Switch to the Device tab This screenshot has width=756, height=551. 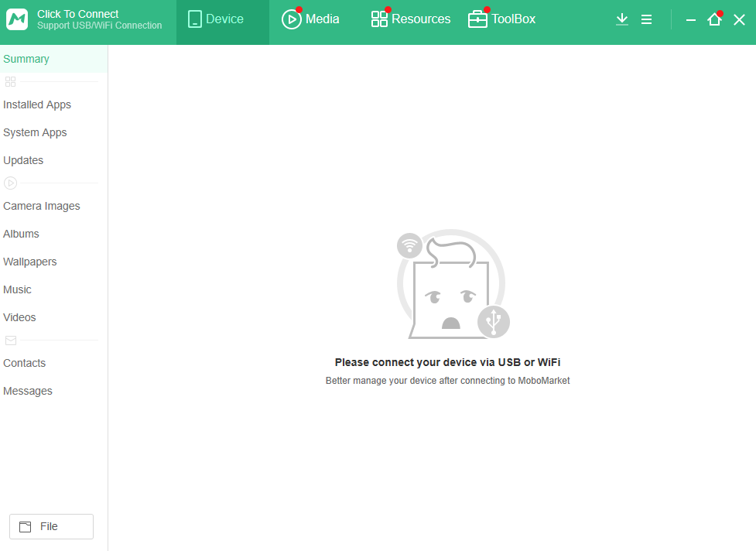click(223, 22)
